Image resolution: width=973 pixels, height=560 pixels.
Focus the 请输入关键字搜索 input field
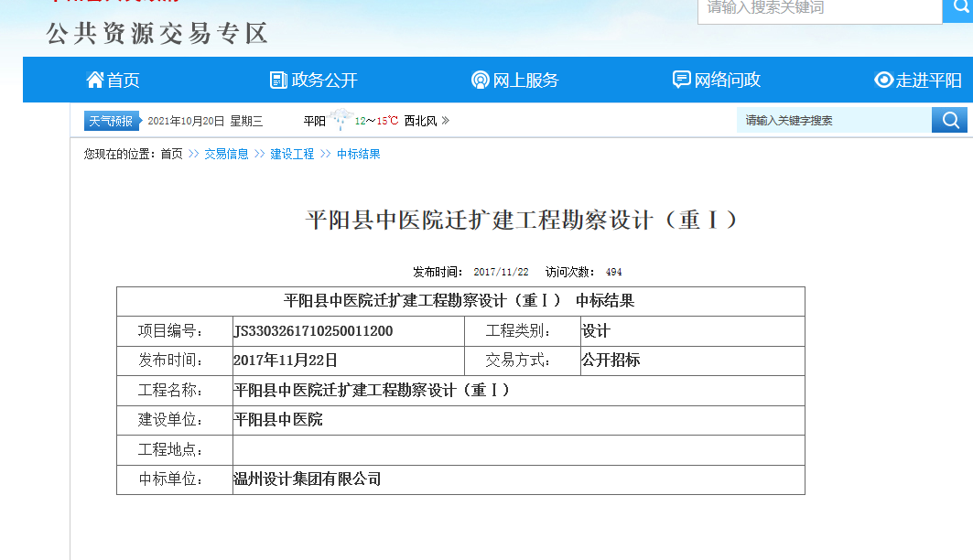(833, 120)
